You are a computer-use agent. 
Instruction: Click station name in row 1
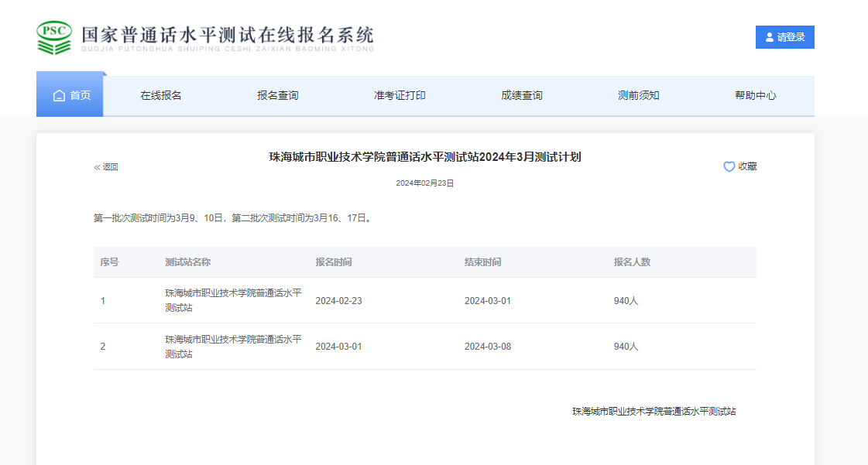coord(233,300)
